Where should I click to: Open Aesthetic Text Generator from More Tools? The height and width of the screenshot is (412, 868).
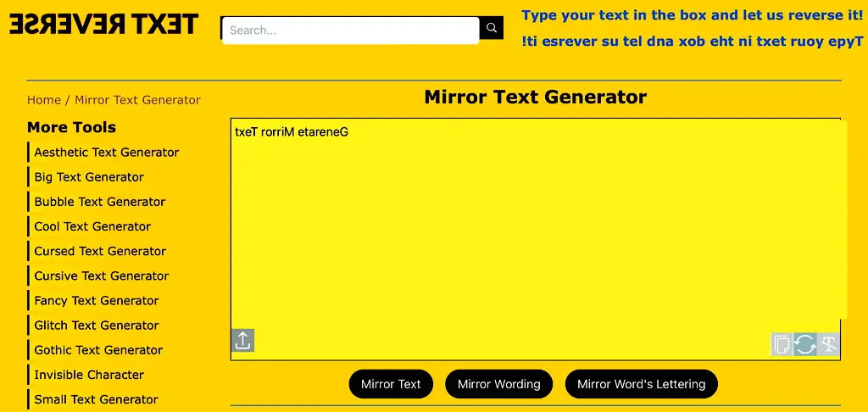click(x=106, y=153)
